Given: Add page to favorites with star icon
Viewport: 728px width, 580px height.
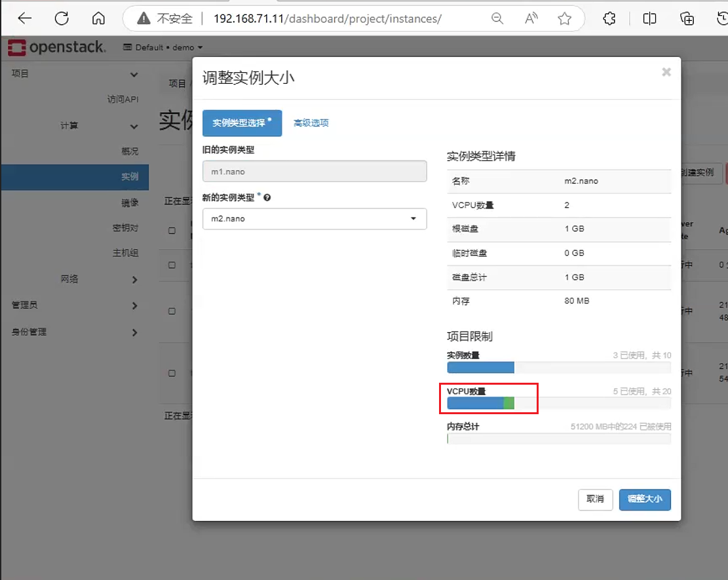Looking at the screenshot, I should pos(565,18).
